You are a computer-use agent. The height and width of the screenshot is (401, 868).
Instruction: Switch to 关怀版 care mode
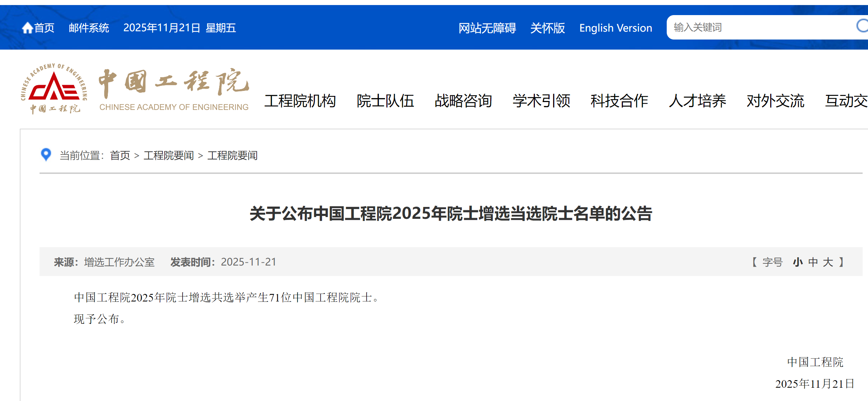click(547, 28)
